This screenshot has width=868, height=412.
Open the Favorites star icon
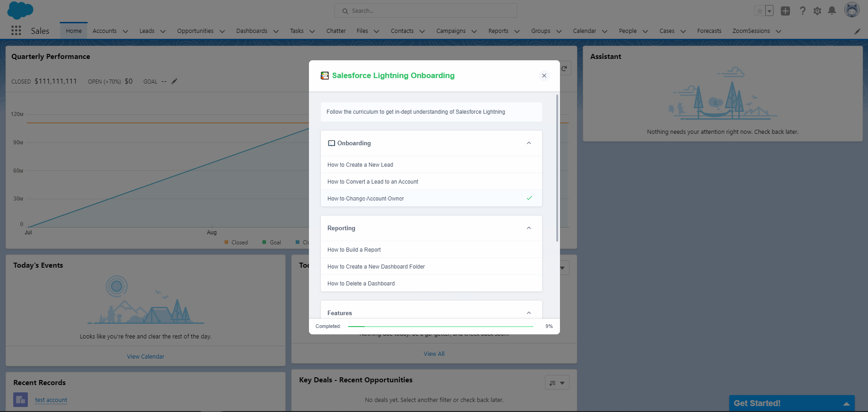pyautogui.click(x=759, y=11)
